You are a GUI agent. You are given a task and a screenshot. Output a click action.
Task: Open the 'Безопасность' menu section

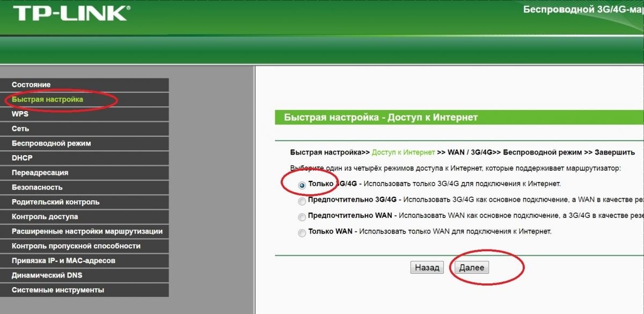coord(37,187)
